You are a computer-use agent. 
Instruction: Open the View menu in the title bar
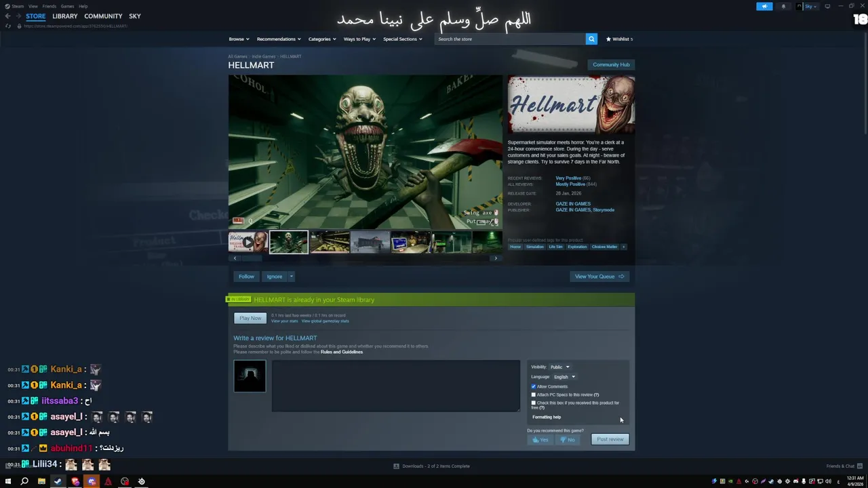[x=33, y=6]
